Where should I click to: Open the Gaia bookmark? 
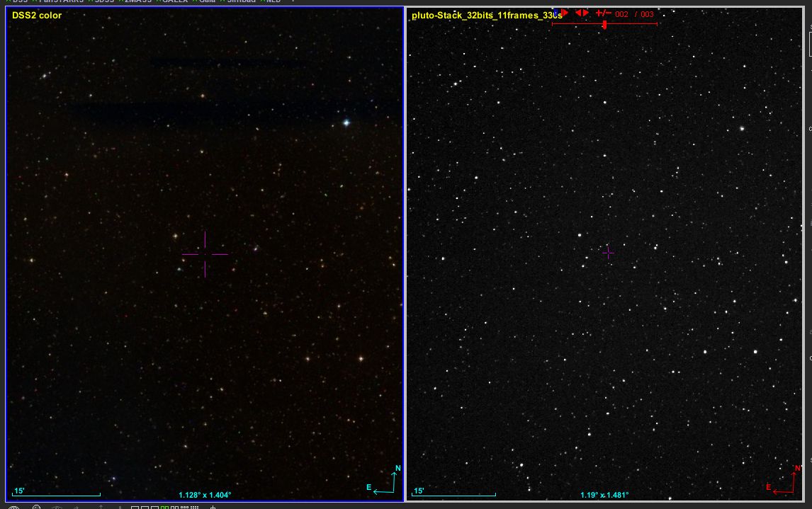(206, 1)
